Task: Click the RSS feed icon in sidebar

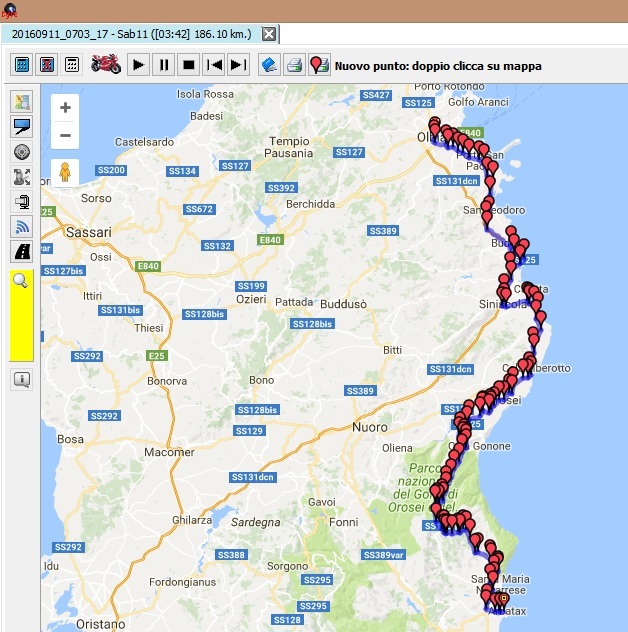Action: [21, 226]
